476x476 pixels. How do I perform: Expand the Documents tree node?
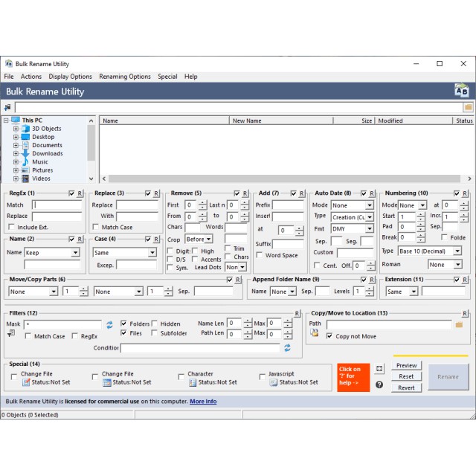(16, 145)
